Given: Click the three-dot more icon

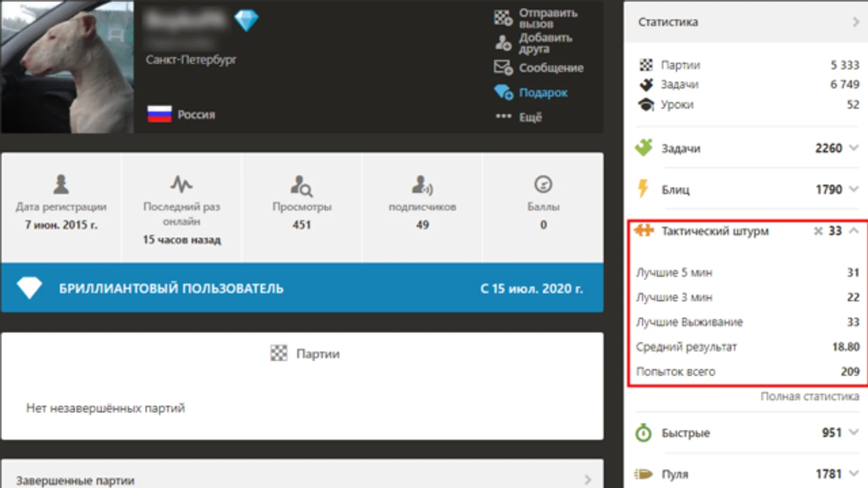Looking at the screenshot, I should [503, 117].
